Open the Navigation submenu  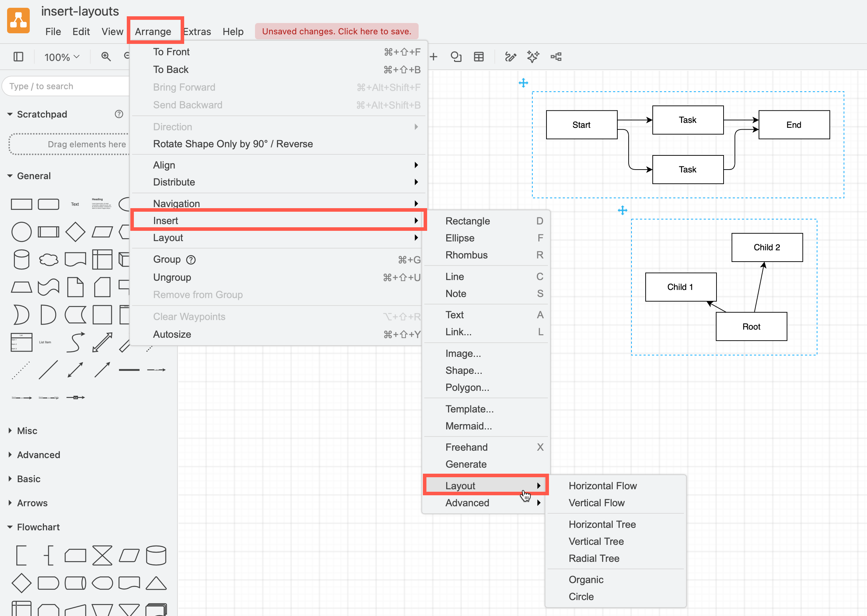pyautogui.click(x=279, y=204)
